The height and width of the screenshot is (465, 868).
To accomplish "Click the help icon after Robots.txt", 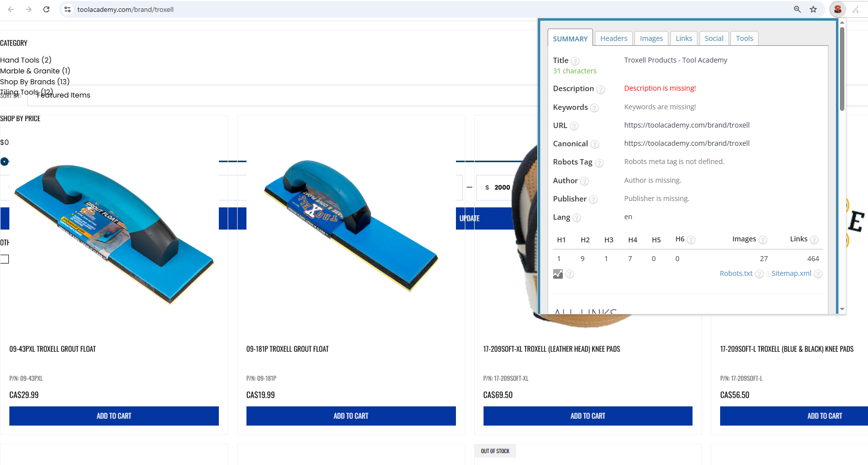I will [x=760, y=274].
